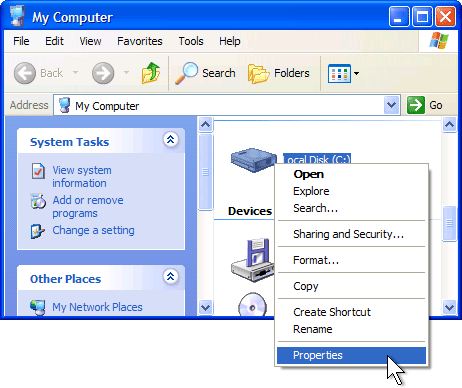Open the Favorites menu
The width and height of the screenshot is (462, 388).
point(140,41)
